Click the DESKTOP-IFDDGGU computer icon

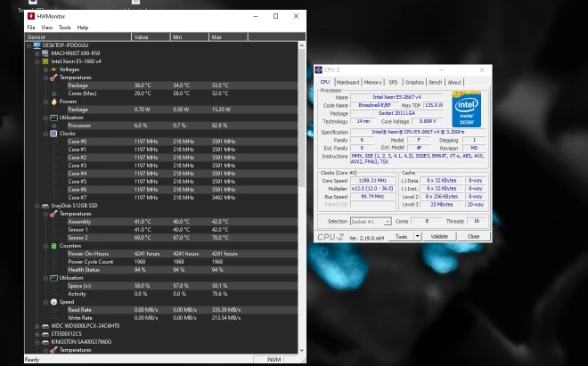37,45
